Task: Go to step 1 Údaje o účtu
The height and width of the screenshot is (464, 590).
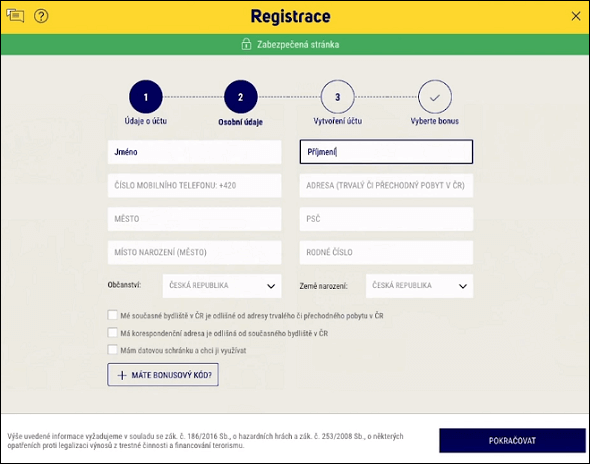Action: (x=146, y=97)
